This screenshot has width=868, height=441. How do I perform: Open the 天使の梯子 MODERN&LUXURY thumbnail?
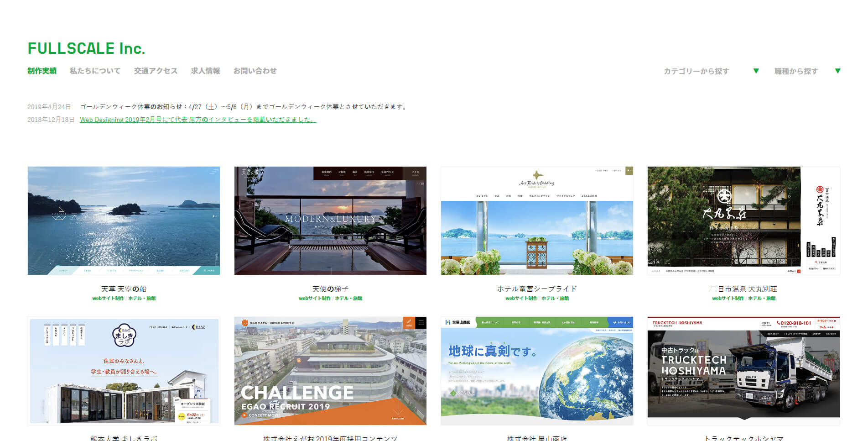pos(330,220)
